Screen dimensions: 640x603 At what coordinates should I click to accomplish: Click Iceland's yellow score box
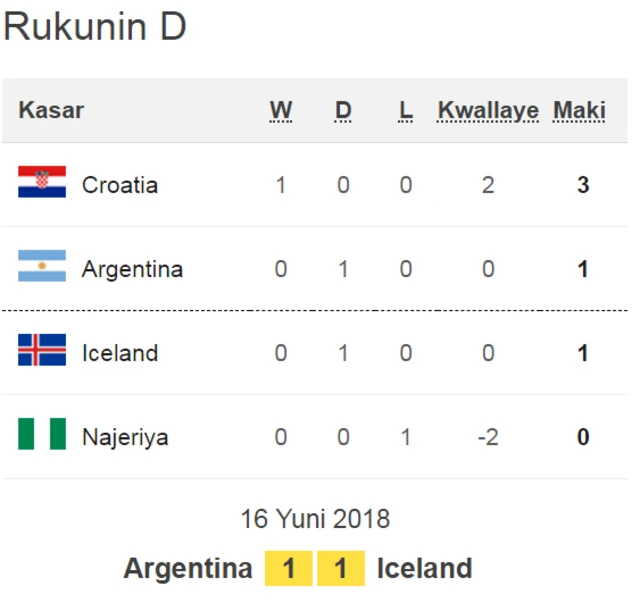pos(341,569)
